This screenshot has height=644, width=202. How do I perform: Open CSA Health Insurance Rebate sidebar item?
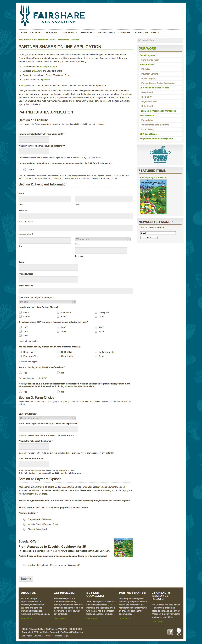154,88
